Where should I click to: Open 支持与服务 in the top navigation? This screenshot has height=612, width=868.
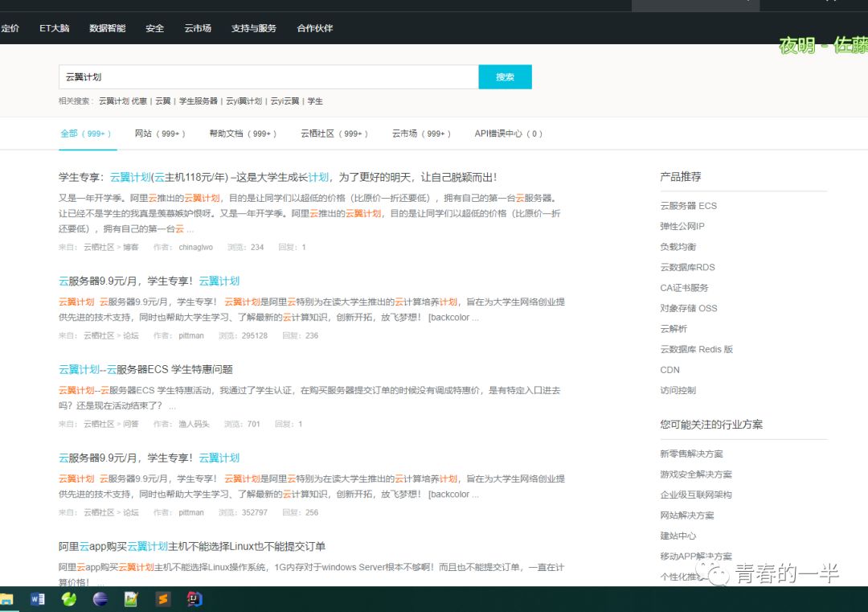click(x=253, y=28)
